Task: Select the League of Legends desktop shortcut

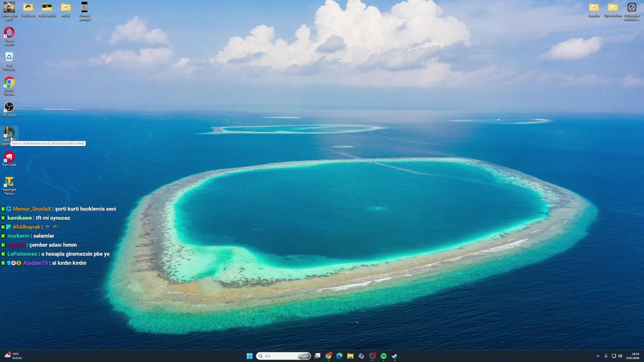Action: 9,136
